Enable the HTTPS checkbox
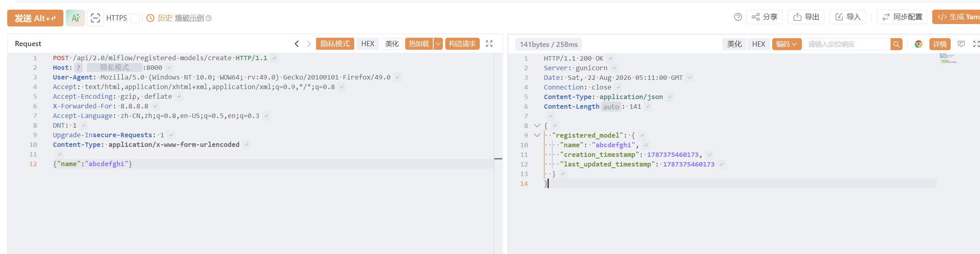980x254 pixels. [135, 18]
